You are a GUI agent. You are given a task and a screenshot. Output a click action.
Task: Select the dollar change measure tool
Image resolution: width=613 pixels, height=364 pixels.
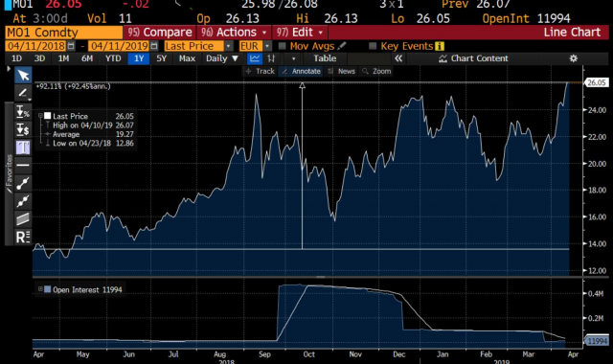point(23,129)
